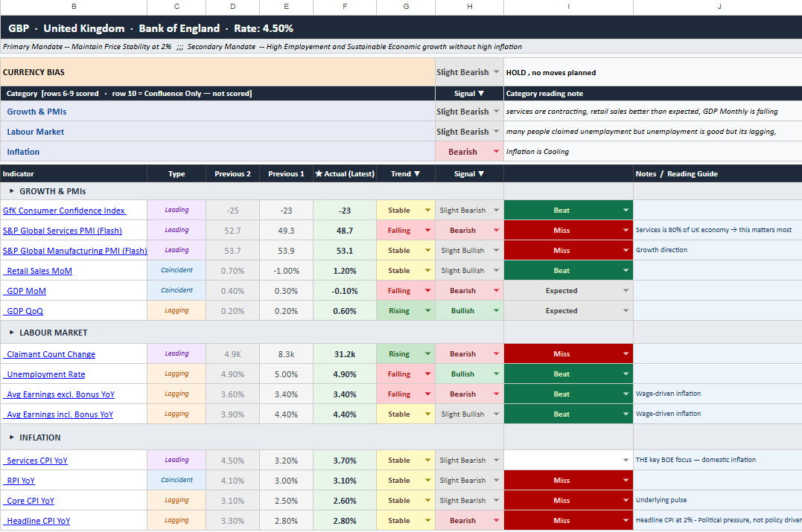Open Inflation category Bearish dropdown
The height and width of the screenshot is (532, 802).
496,151
